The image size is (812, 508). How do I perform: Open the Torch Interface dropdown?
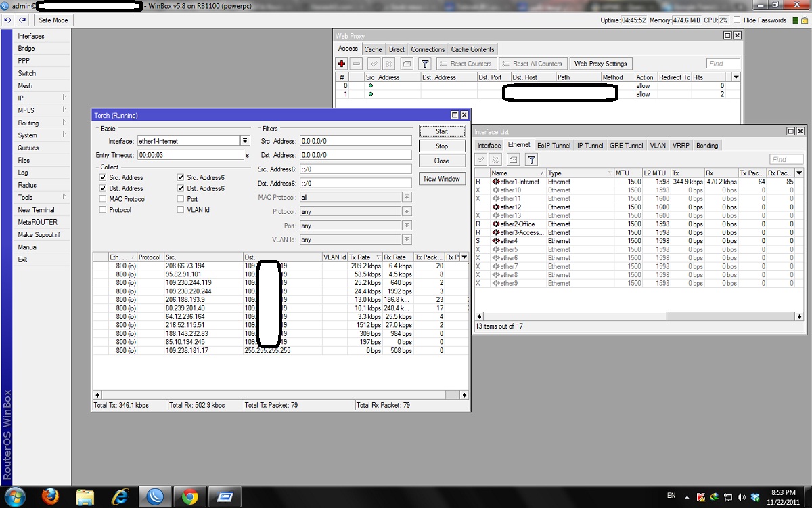[245, 141]
